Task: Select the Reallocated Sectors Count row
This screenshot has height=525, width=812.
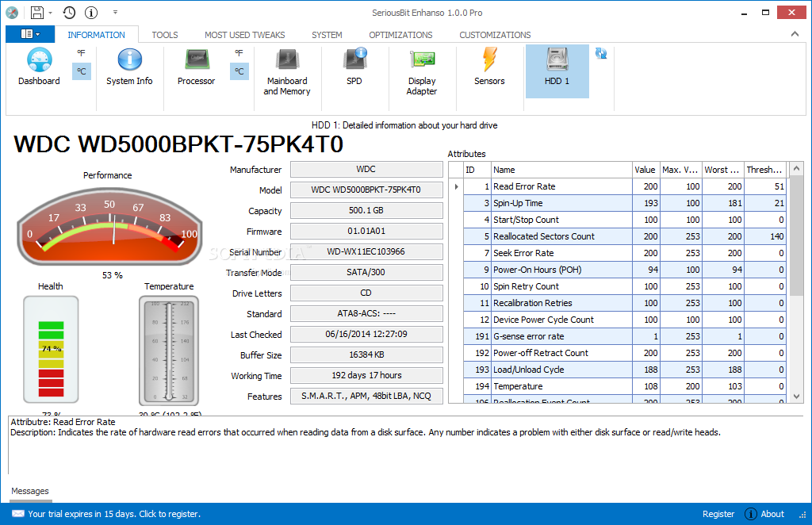Action: click(625, 236)
